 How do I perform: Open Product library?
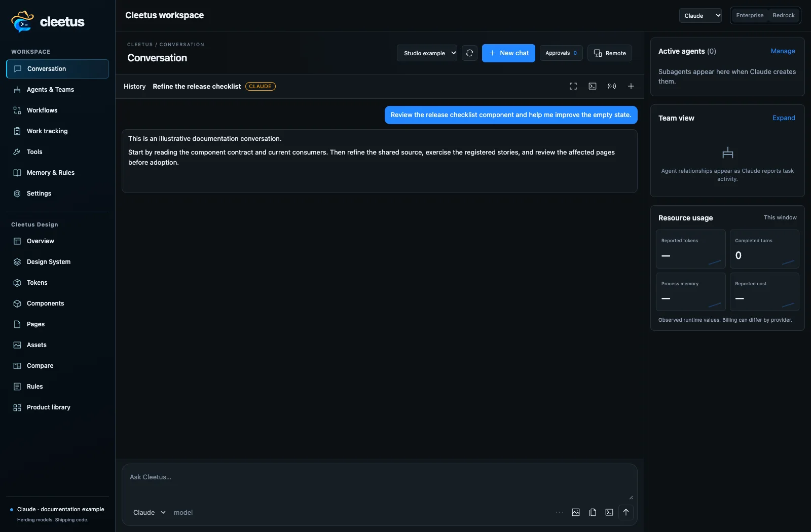57,407
